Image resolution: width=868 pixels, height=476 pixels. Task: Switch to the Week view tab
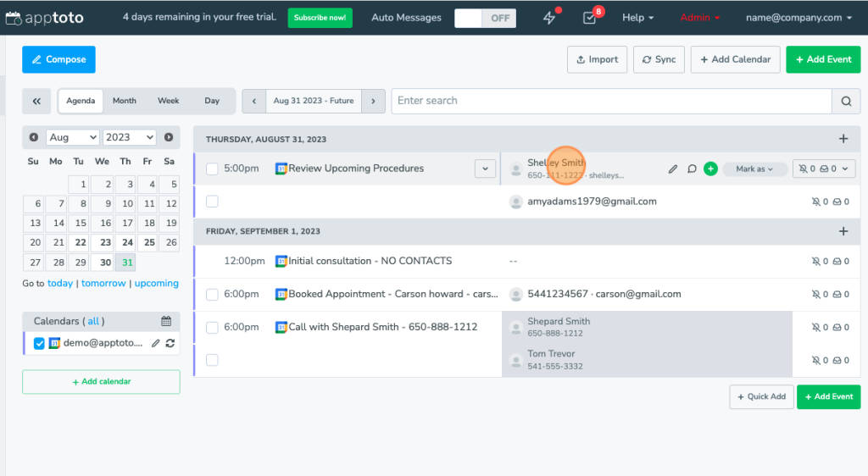[169, 101]
